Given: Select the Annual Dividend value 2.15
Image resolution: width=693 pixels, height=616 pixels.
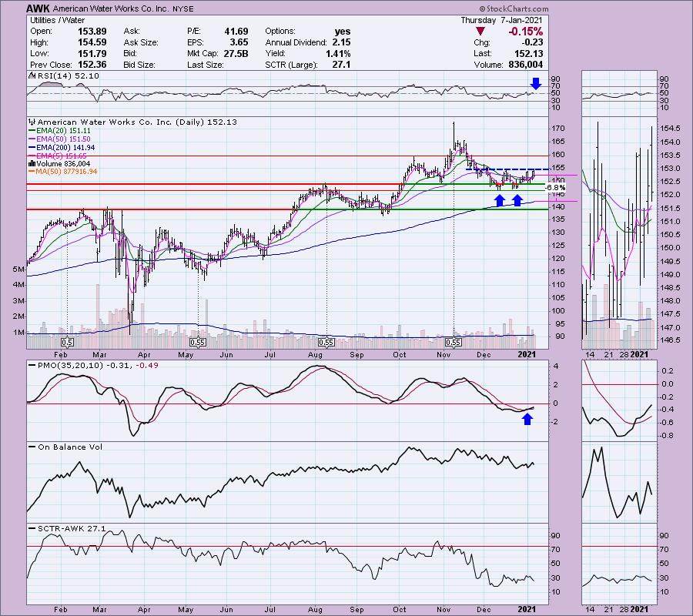Looking at the screenshot, I should 341,42.
